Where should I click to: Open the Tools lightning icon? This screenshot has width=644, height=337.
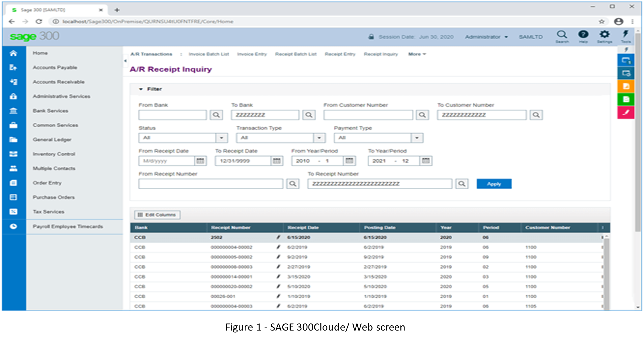[626, 36]
